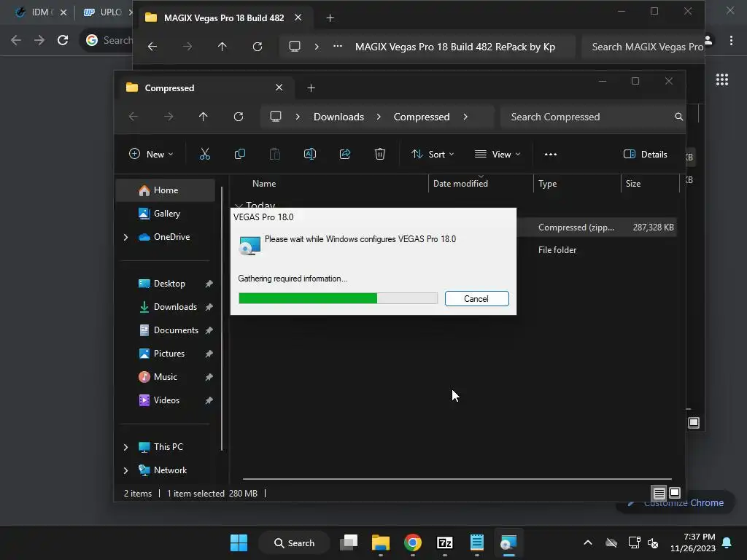Click the taskbar Search box
Viewport: 747px width, 560px height.
pos(295,542)
